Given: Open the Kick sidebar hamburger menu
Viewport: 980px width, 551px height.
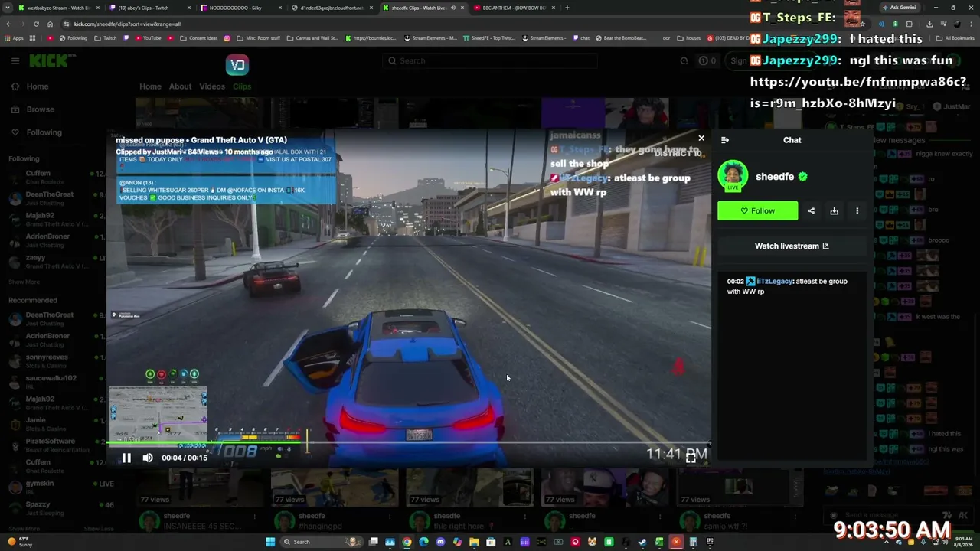Looking at the screenshot, I should [15, 61].
